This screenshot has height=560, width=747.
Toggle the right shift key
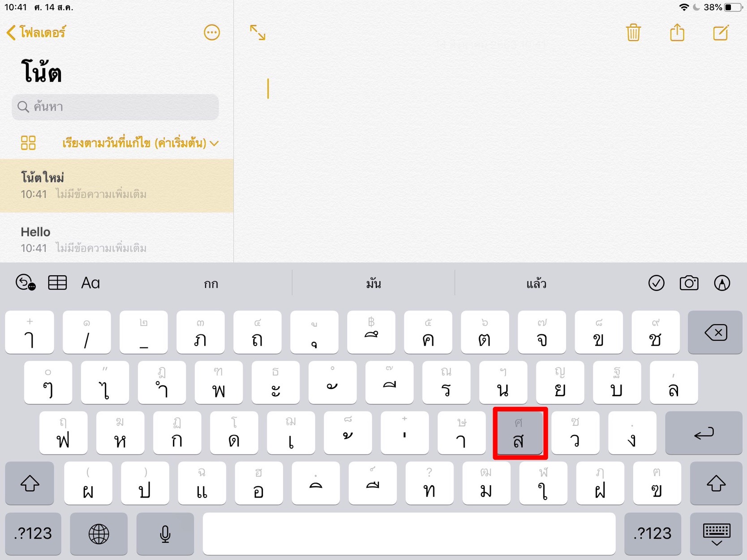(716, 483)
